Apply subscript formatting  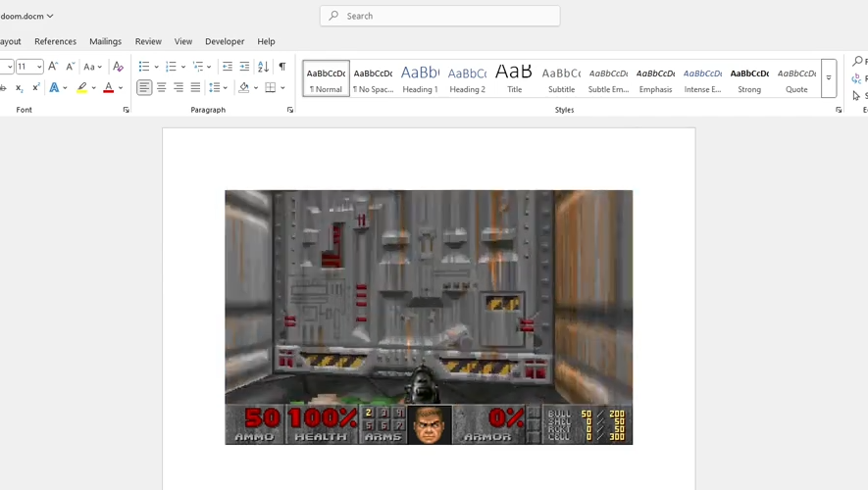point(20,87)
